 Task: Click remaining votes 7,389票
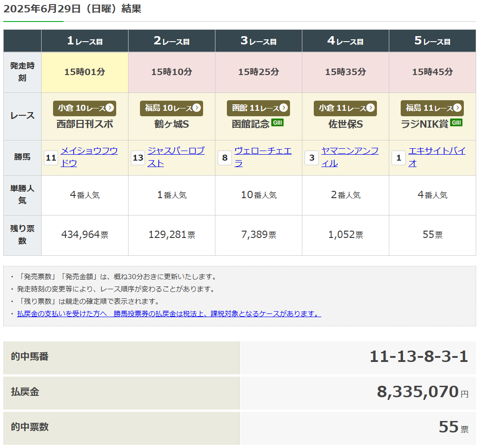coord(258,235)
